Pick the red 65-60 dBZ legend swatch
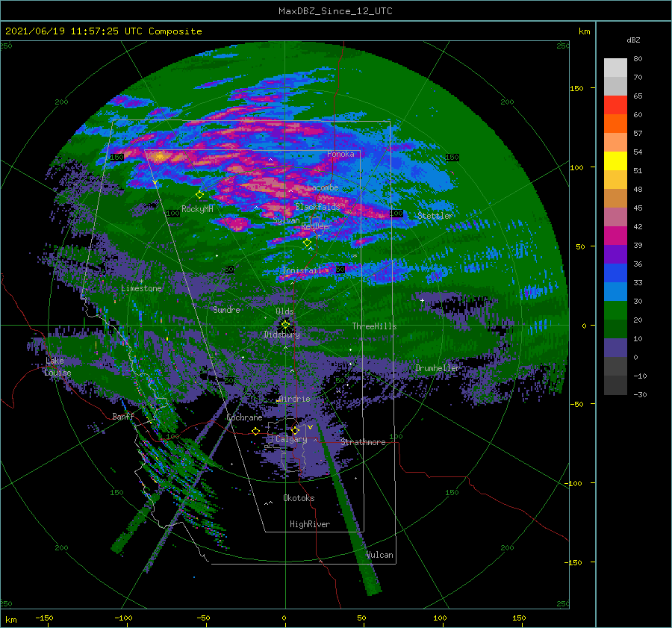This screenshot has height=628, width=672. 615,105
